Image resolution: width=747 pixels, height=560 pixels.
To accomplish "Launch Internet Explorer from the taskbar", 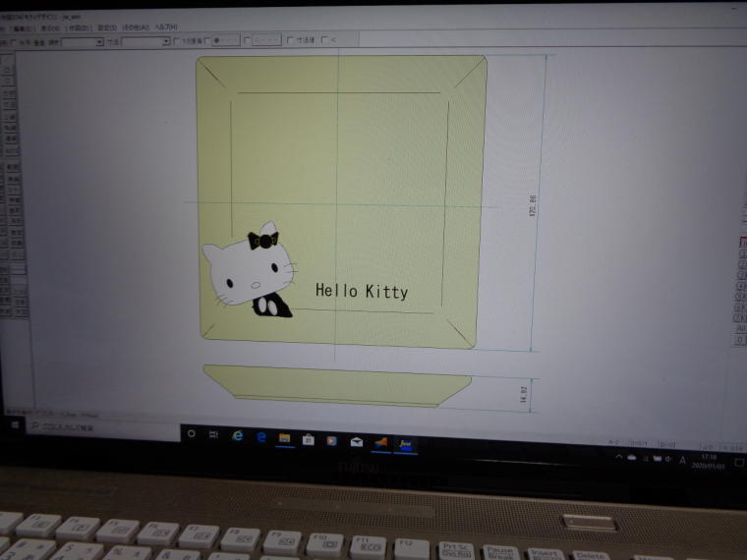I will pos(237,435).
